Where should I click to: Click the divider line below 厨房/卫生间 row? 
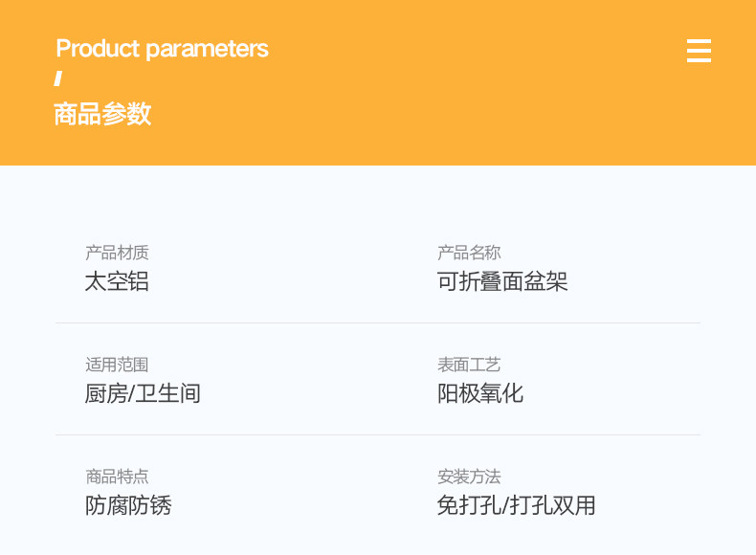tap(377, 435)
